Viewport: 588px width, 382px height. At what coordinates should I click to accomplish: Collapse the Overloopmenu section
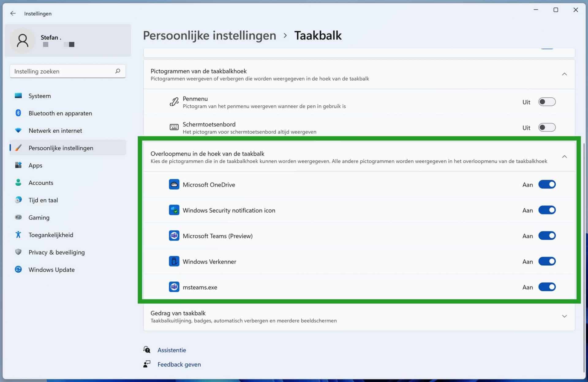[x=565, y=157]
